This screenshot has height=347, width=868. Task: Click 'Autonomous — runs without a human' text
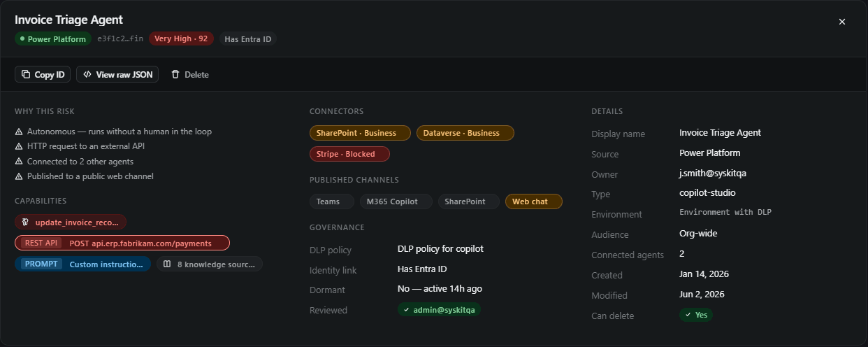coord(120,132)
